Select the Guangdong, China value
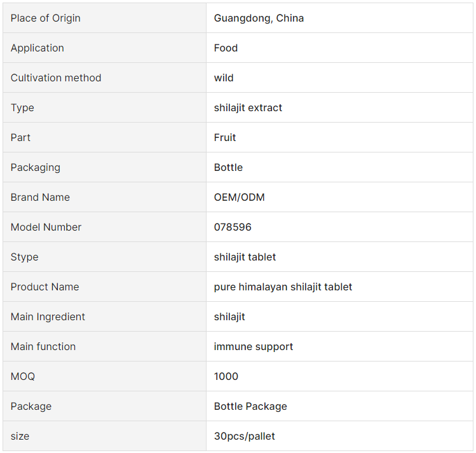 point(259,18)
